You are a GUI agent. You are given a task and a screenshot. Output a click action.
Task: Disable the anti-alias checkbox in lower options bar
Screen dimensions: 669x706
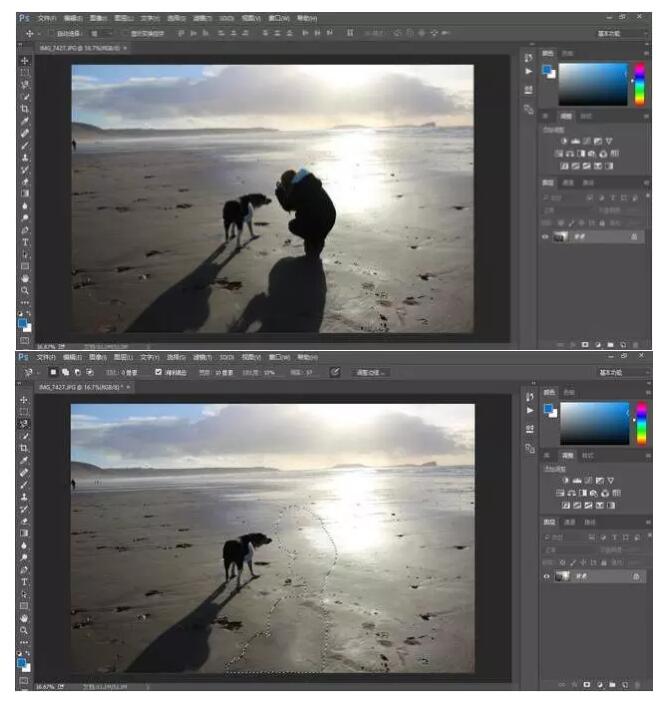point(158,372)
